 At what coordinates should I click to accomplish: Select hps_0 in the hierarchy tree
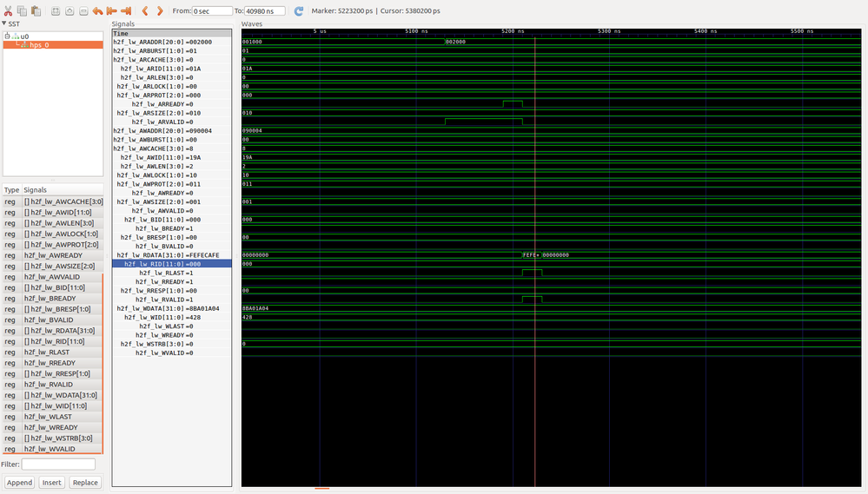[x=40, y=44]
